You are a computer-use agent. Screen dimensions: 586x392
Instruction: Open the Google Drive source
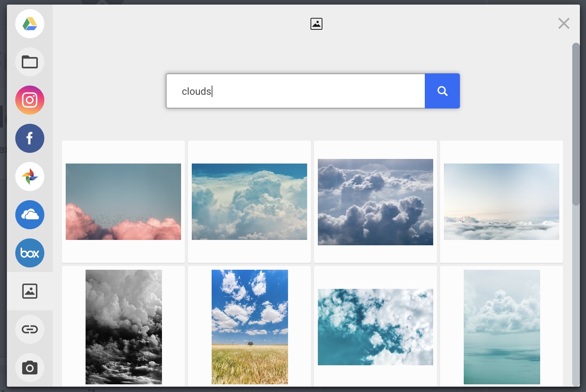[30, 24]
